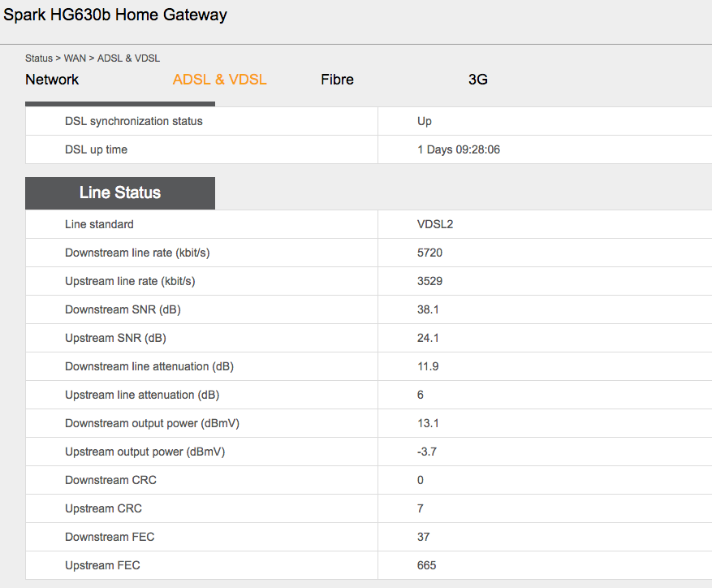Click the Line Status section header

click(120, 193)
